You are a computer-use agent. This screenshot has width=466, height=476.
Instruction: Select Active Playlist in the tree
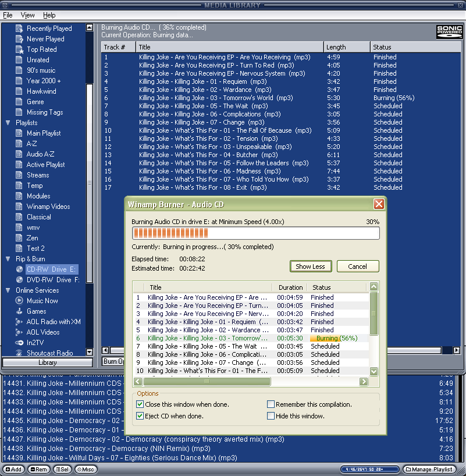click(x=45, y=165)
